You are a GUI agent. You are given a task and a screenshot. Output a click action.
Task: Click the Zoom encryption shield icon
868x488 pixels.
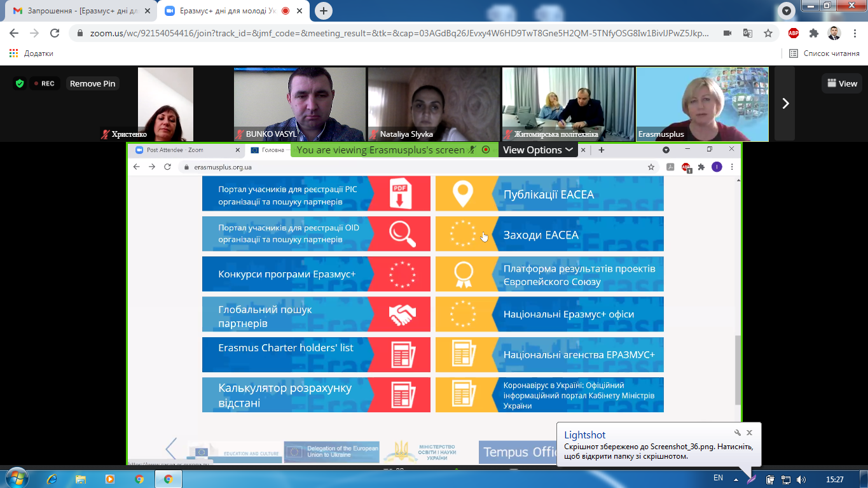point(20,83)
